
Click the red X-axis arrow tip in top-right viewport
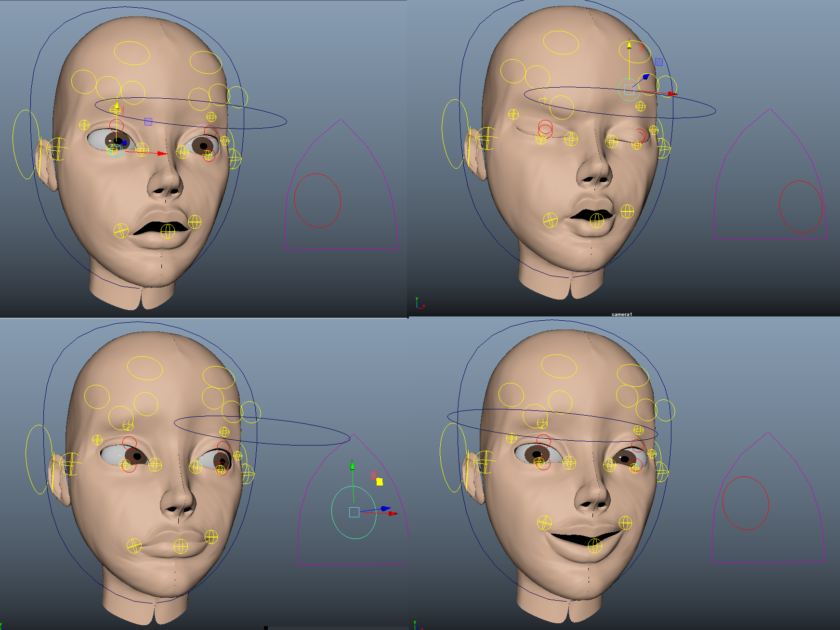672,94
